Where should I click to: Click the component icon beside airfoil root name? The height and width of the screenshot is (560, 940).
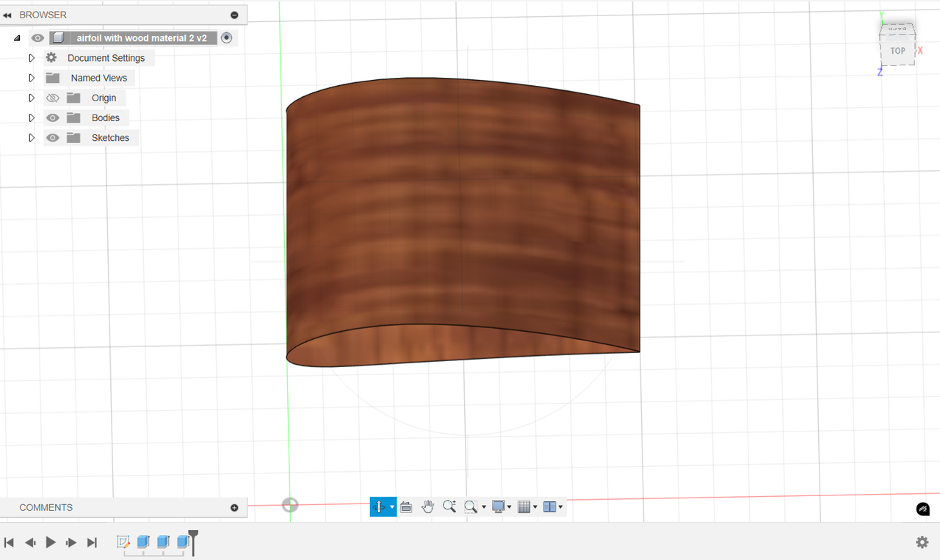pyautogui.click(x=59, y=37)
